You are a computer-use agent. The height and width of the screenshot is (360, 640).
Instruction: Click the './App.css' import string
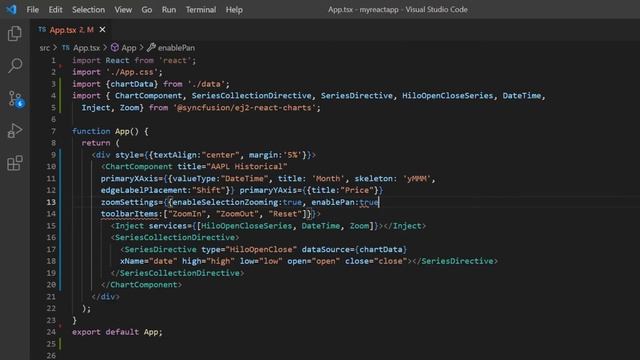(132, 72)
